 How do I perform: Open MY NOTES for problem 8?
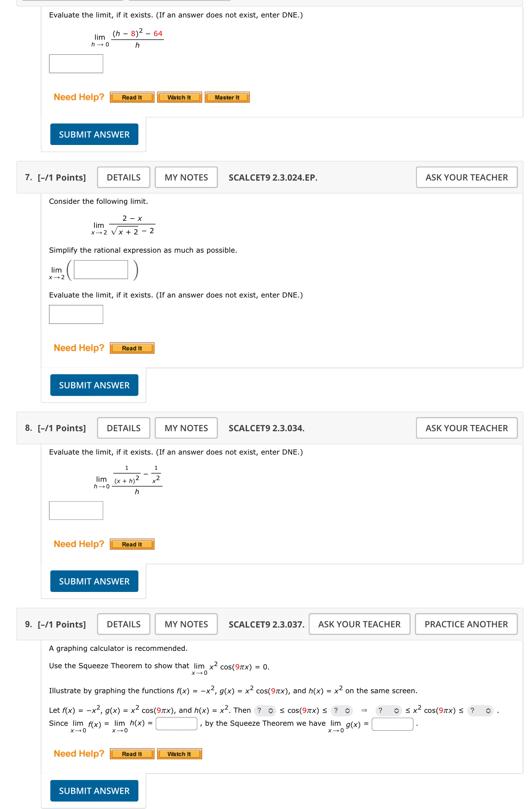point(186,428)
